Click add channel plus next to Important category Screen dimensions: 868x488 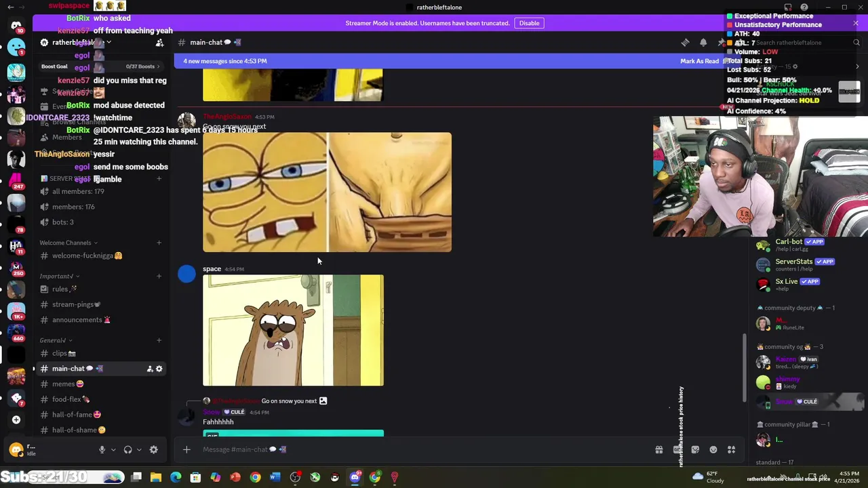[159, 276]
